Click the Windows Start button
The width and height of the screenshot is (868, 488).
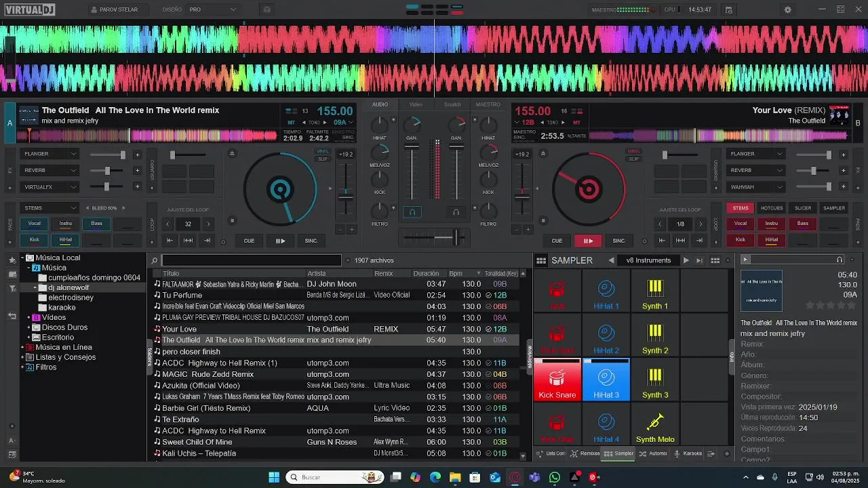pos(274,477)
